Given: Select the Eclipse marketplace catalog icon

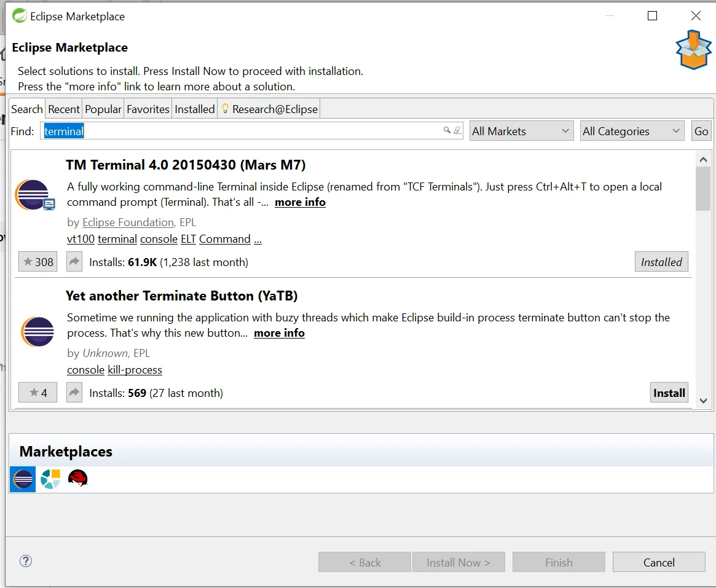Looking at the screenshot, I should coord(23,479).
